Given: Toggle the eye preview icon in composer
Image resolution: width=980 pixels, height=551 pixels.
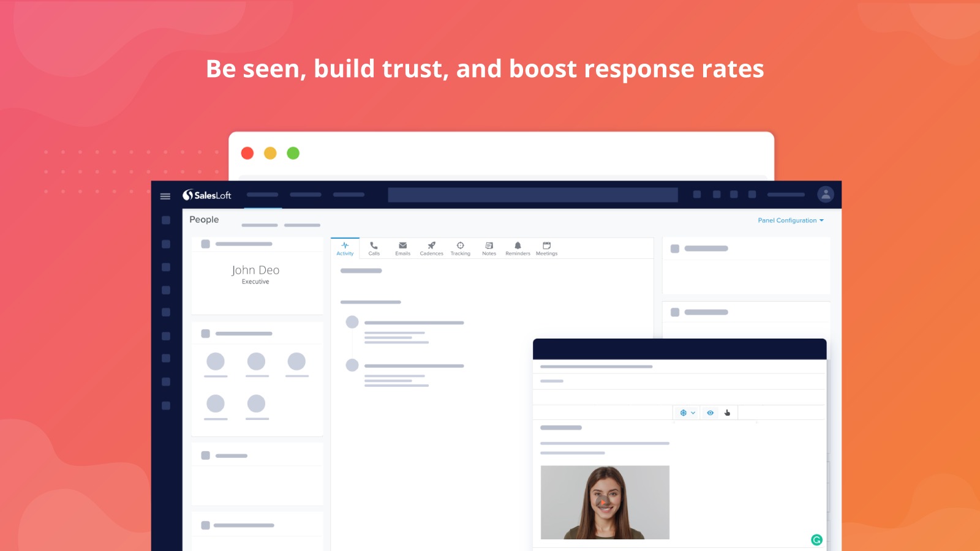Looking at the screenshot, I should click(710, 413).
